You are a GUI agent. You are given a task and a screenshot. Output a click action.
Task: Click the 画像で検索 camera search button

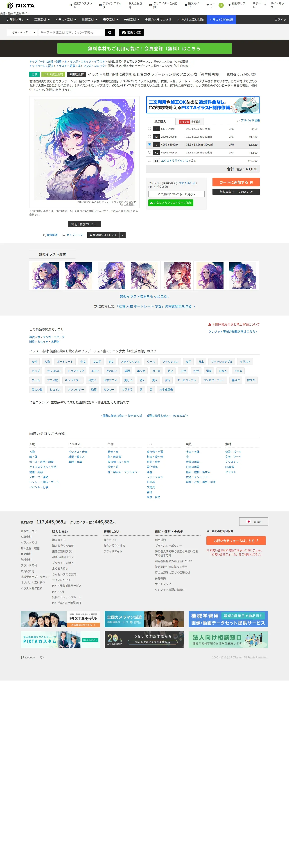(x=131, y=32)
